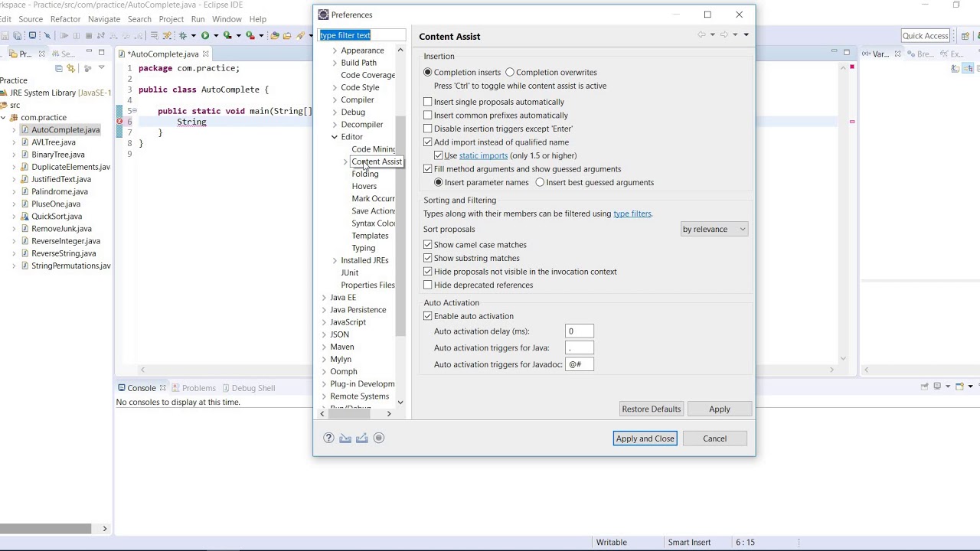Viewport: 980px width, 551px height.
Task: Click the Open Task folder toolbar icon
Action: (287, 35)
